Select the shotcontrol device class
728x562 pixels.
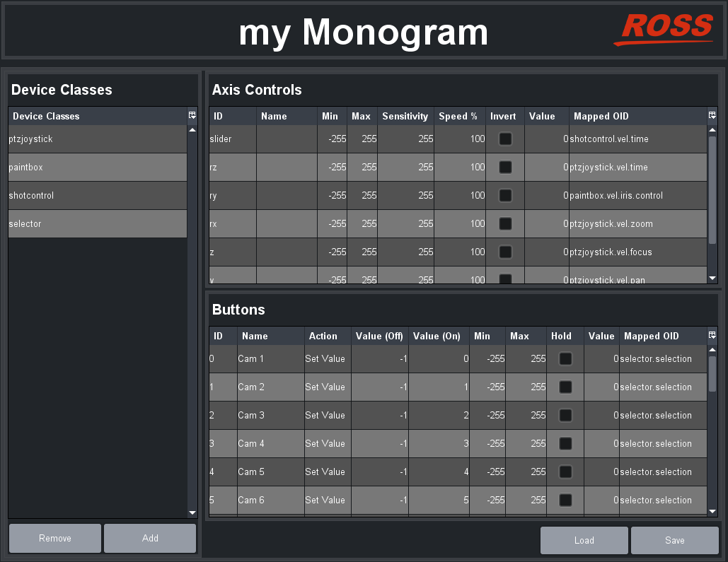(x=98, y=196)
